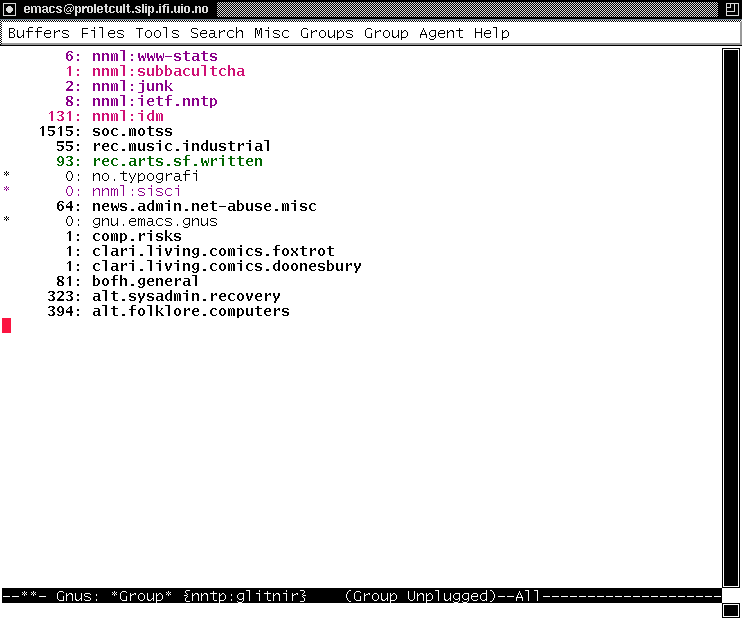Click {nntp:glitnir} in the mode line
This screenshot has width=742, height=620.
coord(245,596)
